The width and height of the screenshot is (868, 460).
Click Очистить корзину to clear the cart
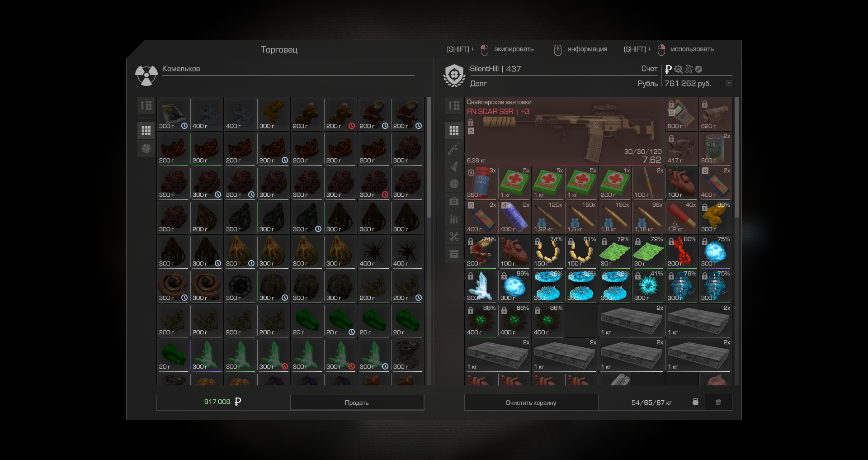pyautogui.click(x=531, y=402)
